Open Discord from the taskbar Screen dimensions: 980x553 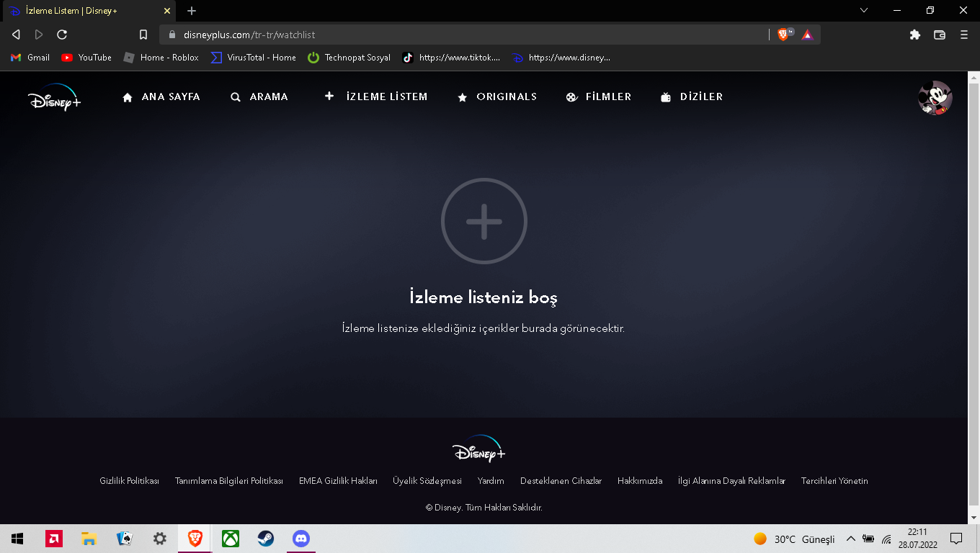[x=300, y=539]
